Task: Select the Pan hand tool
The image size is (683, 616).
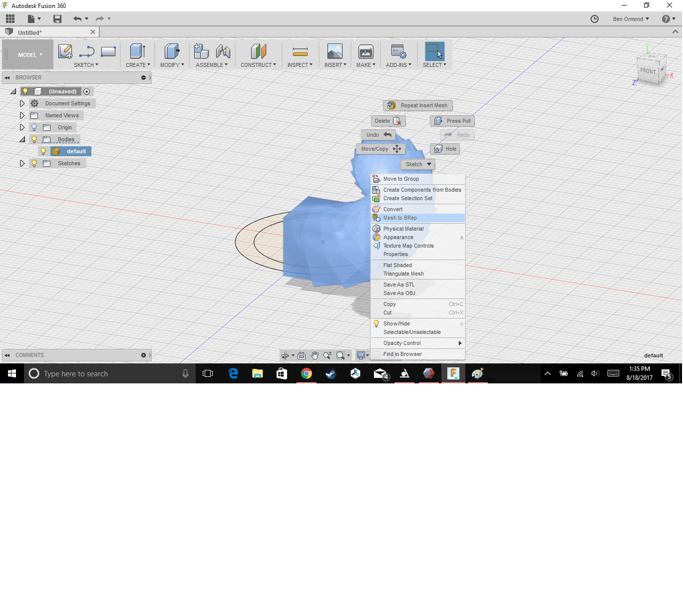Action: click(315, 355)
